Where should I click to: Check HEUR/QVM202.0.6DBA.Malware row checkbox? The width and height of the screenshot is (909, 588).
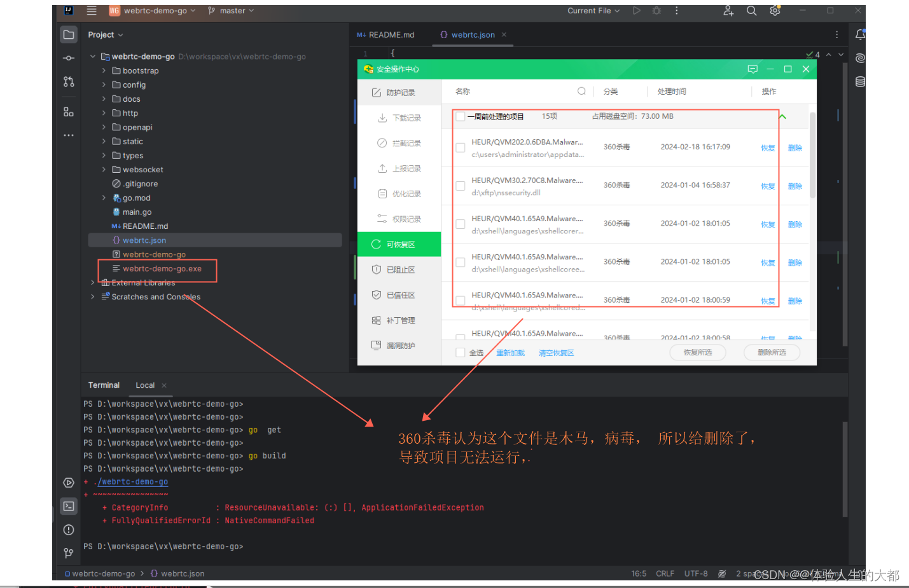coord(461,147)
